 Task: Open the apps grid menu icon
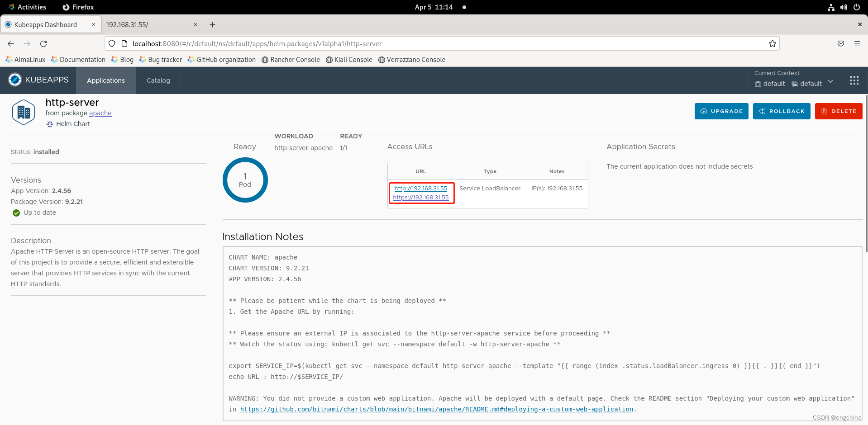pos(854,80)
